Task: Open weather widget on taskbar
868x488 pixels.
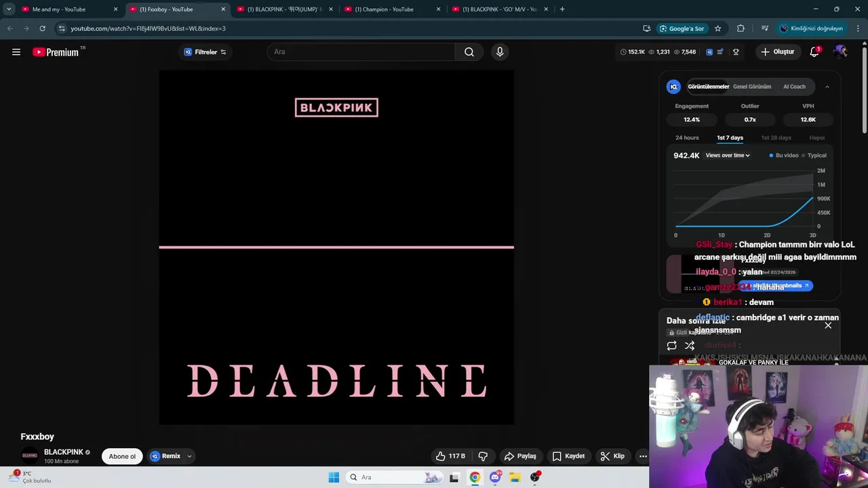Action: coord(31,477)
